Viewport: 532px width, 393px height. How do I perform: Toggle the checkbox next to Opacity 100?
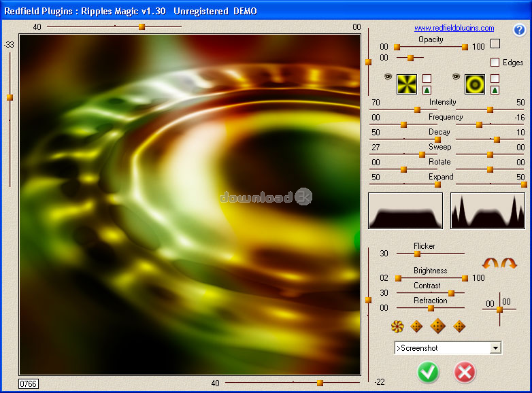tap(495, 44)
